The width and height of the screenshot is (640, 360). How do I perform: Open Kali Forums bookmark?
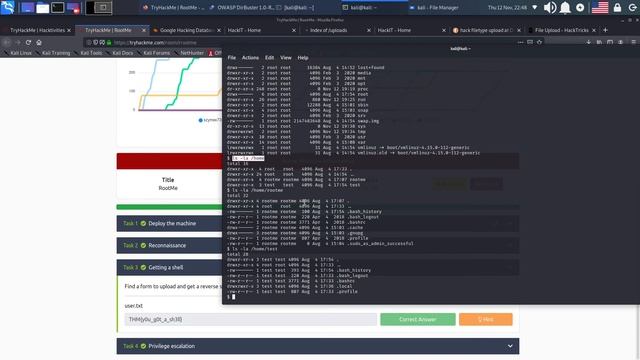154,53
